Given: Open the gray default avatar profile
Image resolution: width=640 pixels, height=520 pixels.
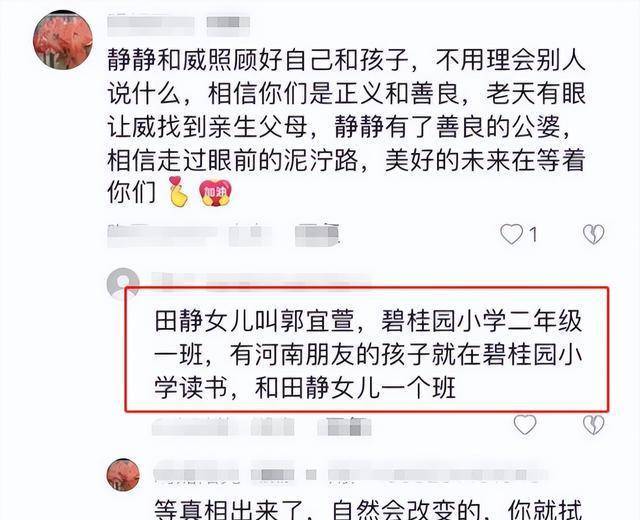Looking at the screenshot, I should tap(122, 282).
